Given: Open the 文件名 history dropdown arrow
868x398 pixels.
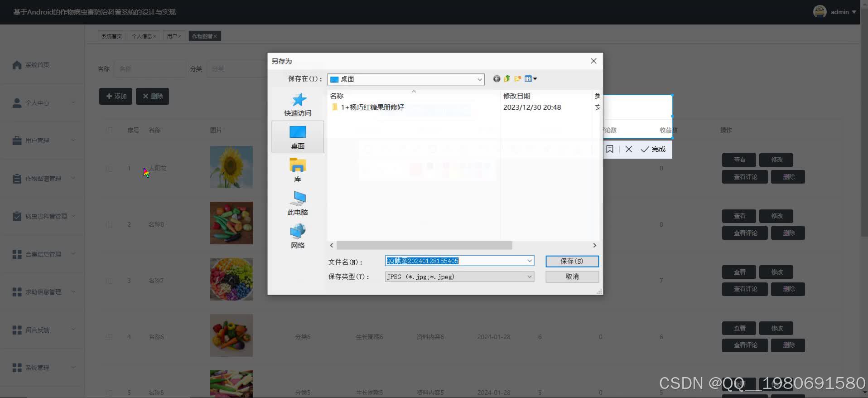Looking at the screenshot, I should pos(529,261).
